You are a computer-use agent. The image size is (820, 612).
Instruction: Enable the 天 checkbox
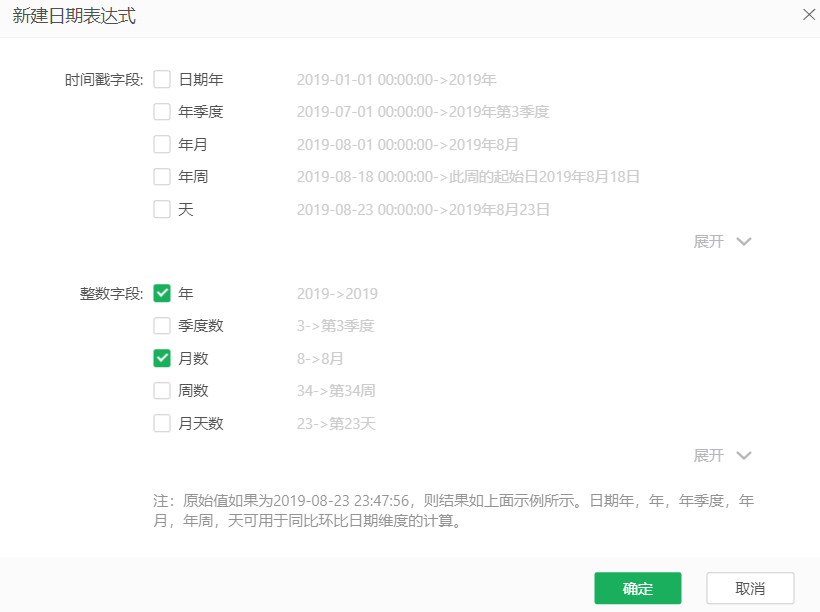pos(162,210)
